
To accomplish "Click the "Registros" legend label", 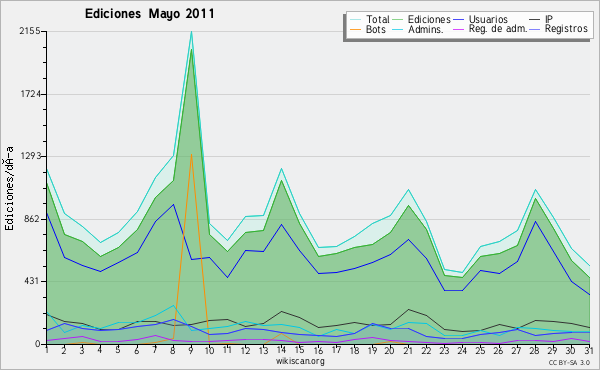I will click(x=566, y=29).
